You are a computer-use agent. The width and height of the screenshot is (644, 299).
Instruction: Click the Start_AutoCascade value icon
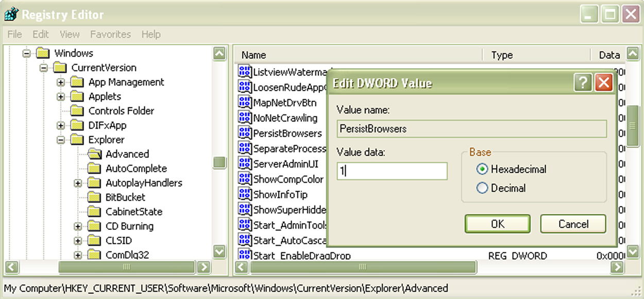click(244, 240)
